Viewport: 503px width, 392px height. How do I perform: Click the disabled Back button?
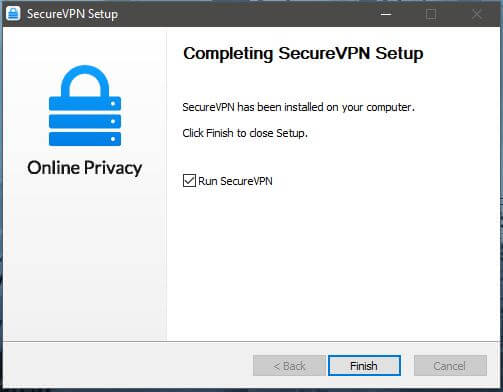[289, 366]
